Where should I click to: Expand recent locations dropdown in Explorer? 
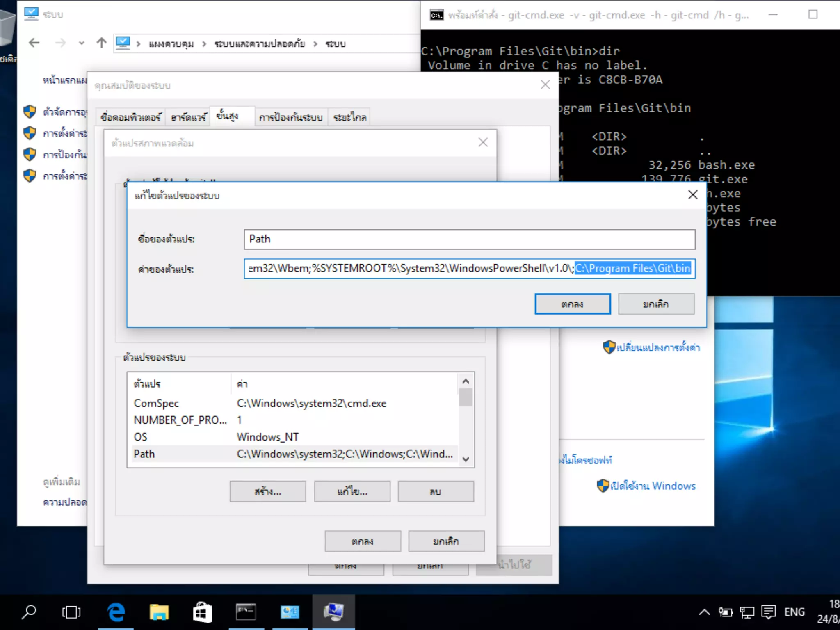[x=81, y=43]
